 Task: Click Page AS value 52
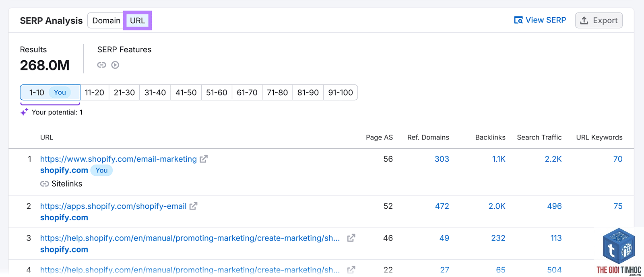coord(388,206)
